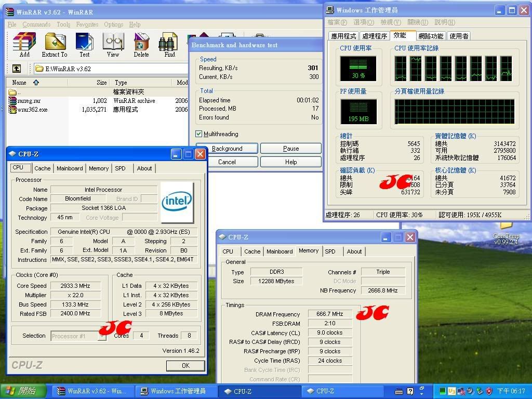532x399 pixels.
Task: Toggle the Multithreading checkbox
Action: pos(199,134)
